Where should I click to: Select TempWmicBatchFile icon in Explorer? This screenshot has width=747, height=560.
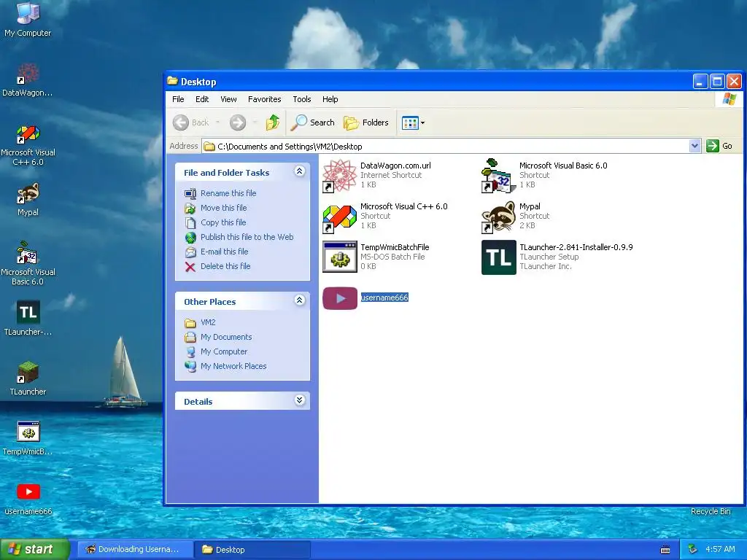[340, 257]
